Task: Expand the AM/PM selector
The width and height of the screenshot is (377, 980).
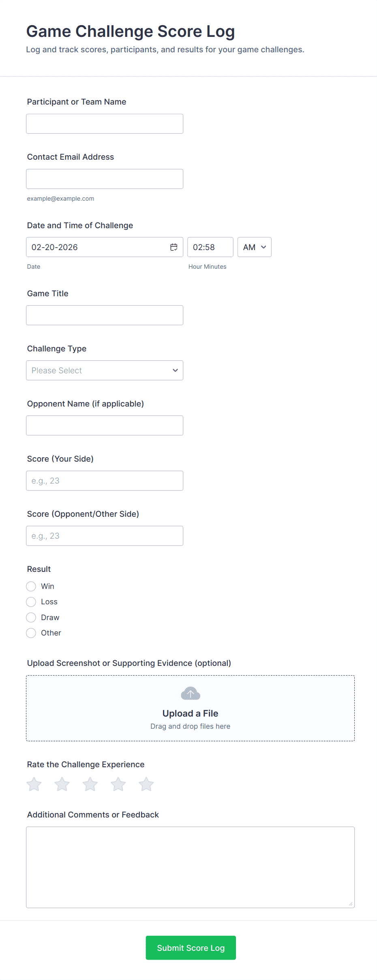Action: pos(254,247)
